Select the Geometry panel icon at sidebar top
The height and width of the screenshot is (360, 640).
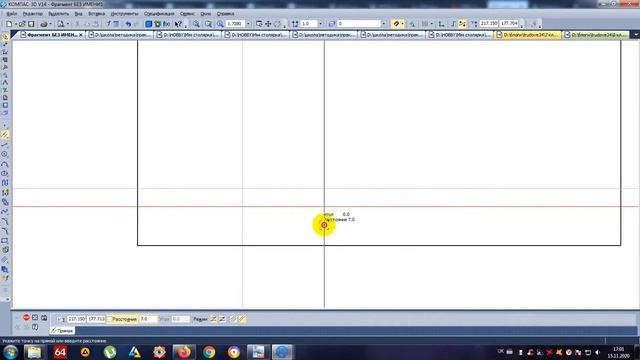click(x=5, y=38)
